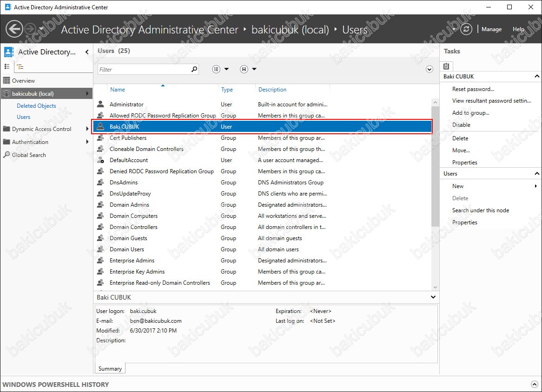Click Add to group... task

(470, 112)
